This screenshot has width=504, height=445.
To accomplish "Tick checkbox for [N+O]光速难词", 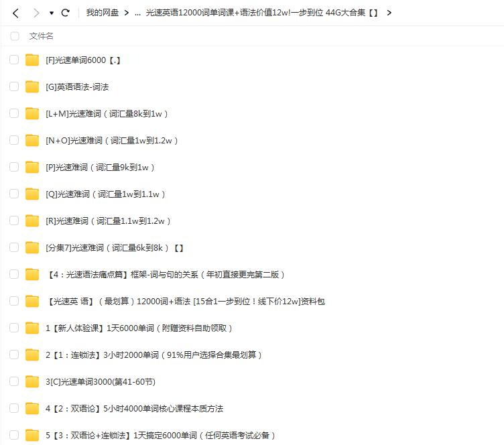I will 14,140.
